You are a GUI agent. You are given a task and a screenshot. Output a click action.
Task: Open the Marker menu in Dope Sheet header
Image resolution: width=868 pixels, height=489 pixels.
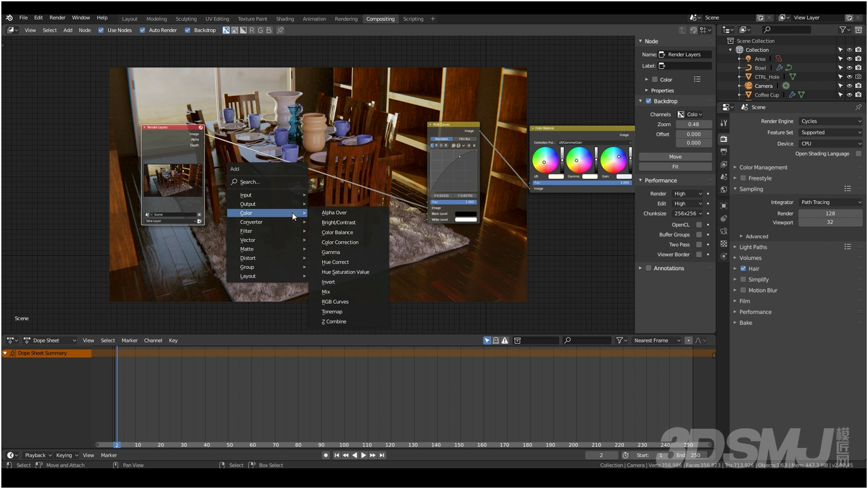click(129, 340)
